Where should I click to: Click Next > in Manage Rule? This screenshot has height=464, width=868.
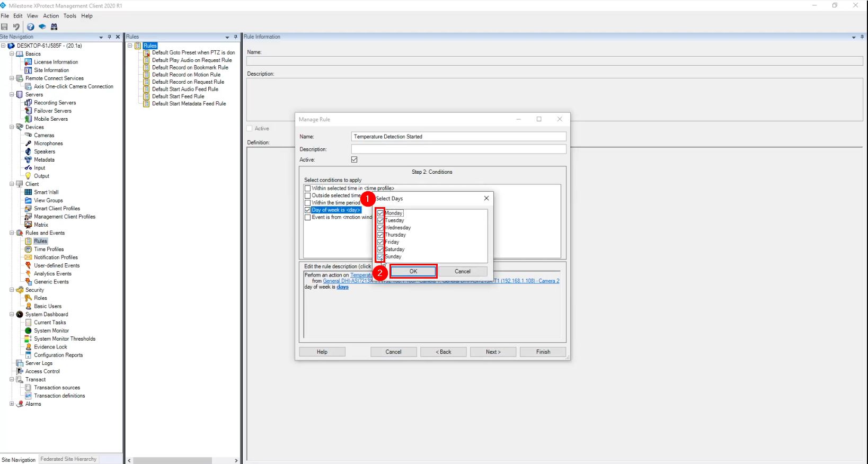click(493, 352)
